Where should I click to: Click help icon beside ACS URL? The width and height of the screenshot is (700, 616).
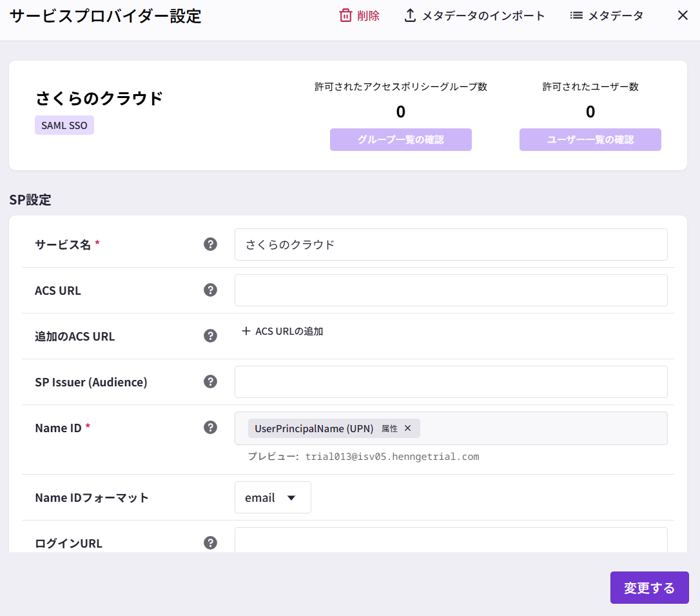(210, 290)
